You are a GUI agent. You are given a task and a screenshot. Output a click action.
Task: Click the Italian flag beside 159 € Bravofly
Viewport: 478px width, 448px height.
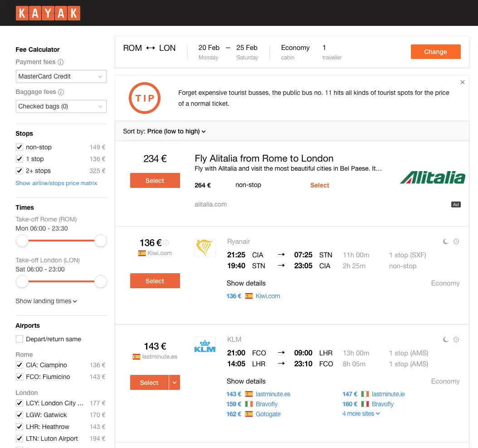249,404
